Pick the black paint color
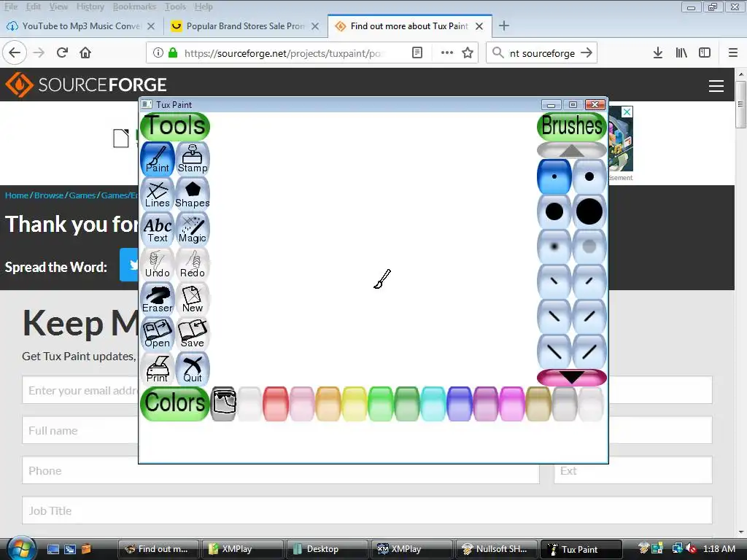This screenshot has width=747, height=560. point(223,404)
